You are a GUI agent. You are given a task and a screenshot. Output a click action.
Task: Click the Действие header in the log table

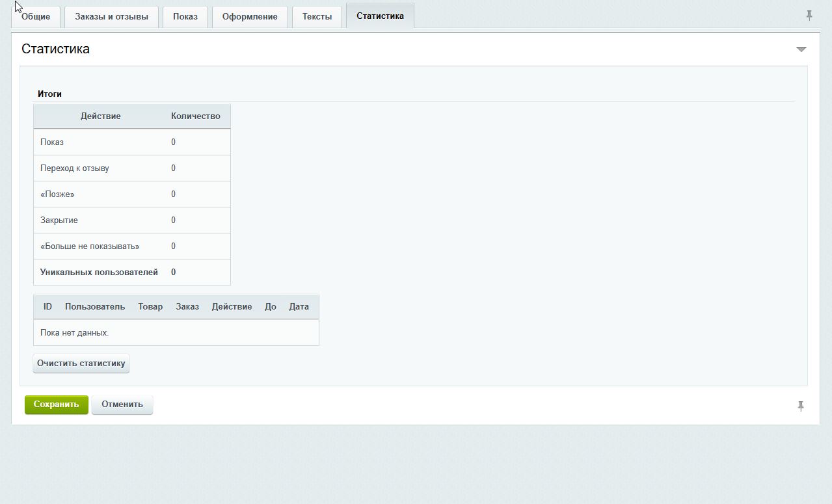[x=232, y=306]
